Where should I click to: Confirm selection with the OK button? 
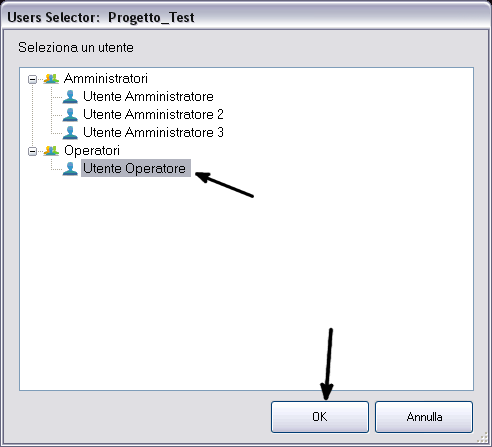click(320, 417)
